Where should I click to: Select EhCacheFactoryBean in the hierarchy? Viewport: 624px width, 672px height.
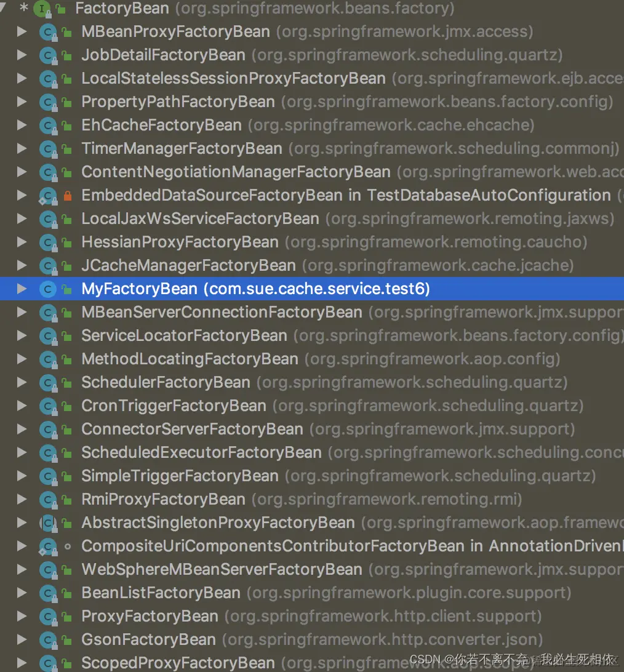[x=312, y=125]
